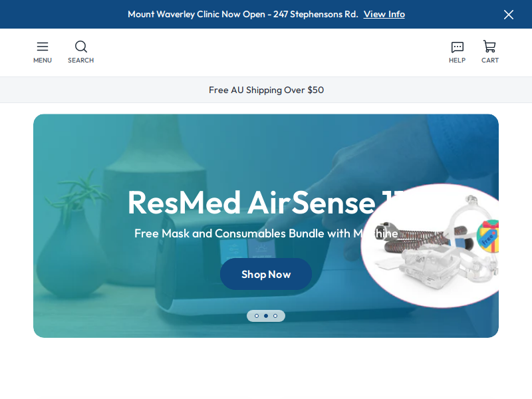This screenshot has height=399, width=532.
Task: Click the free gift badge icon
Action: (x=487, y=237)
